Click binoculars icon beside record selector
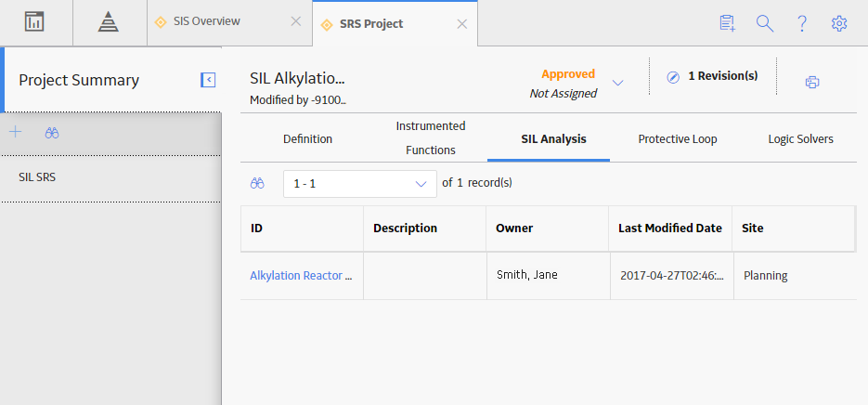868x405 pixels. click(257, 183)
